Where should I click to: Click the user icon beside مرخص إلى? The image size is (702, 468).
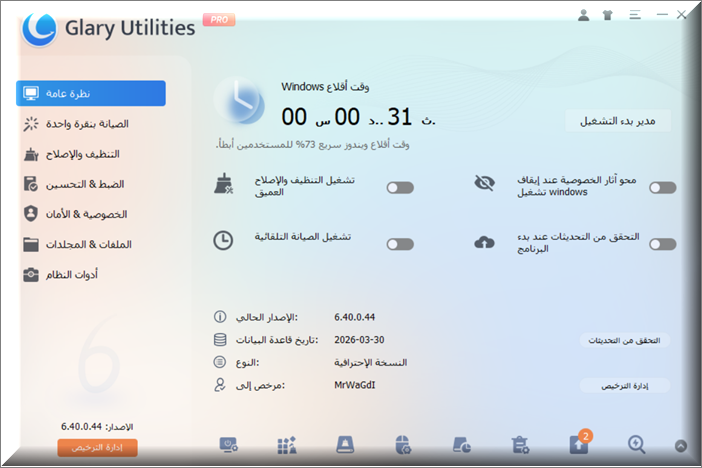pos(219,385)
